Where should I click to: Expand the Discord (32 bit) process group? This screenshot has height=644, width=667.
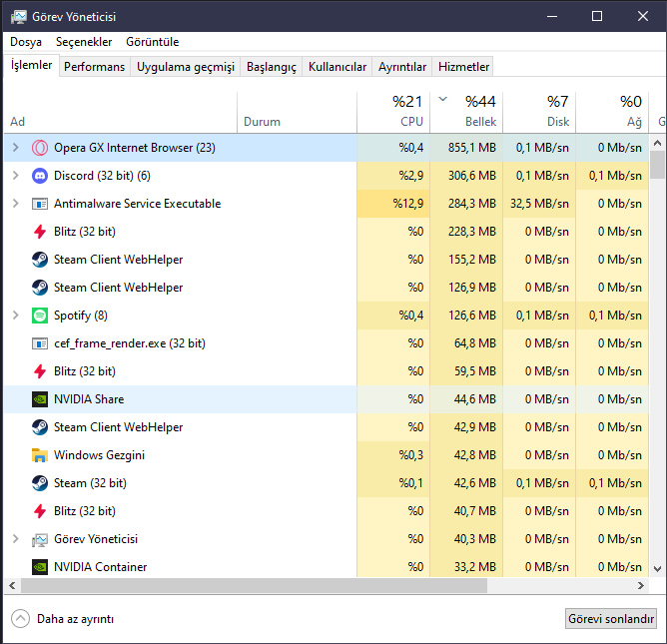click(16, 176)
